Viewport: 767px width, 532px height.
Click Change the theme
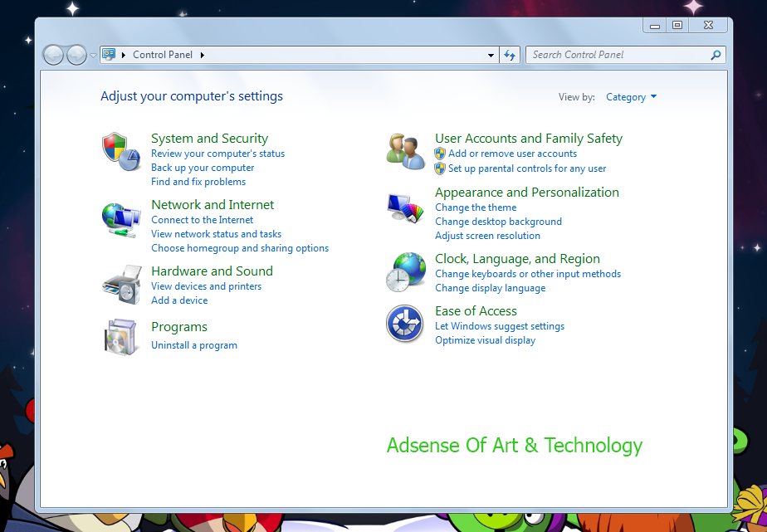pyautogui.click(x=476, y=207)
